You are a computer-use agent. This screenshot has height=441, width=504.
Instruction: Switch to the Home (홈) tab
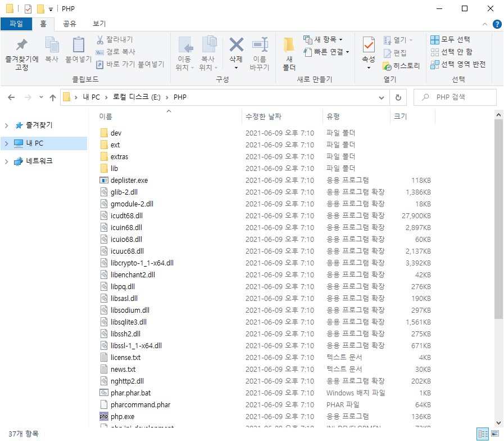[43, 24]
